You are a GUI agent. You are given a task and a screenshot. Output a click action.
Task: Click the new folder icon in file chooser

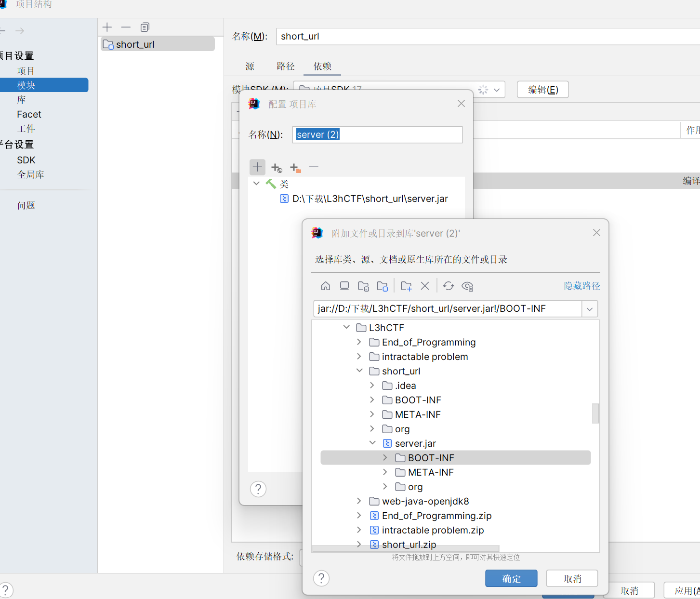(x=406, y=286)
